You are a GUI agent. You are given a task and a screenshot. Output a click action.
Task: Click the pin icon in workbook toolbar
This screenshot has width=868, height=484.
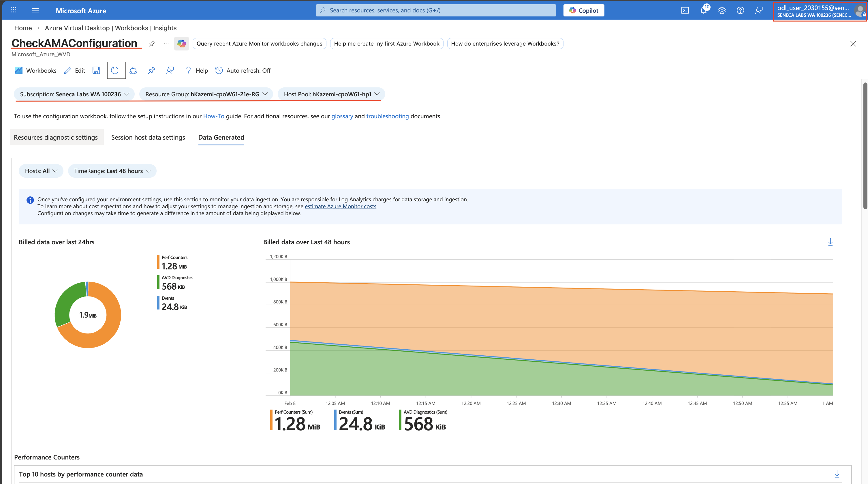point(152,70)
